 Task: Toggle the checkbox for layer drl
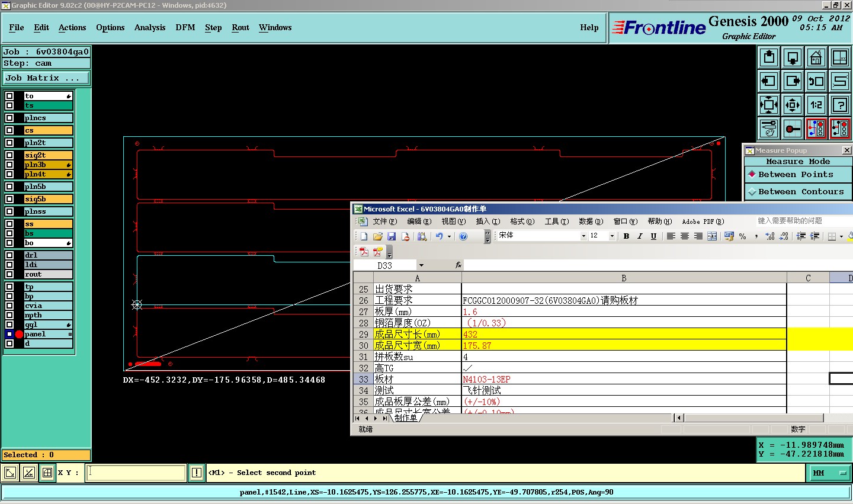9,255
